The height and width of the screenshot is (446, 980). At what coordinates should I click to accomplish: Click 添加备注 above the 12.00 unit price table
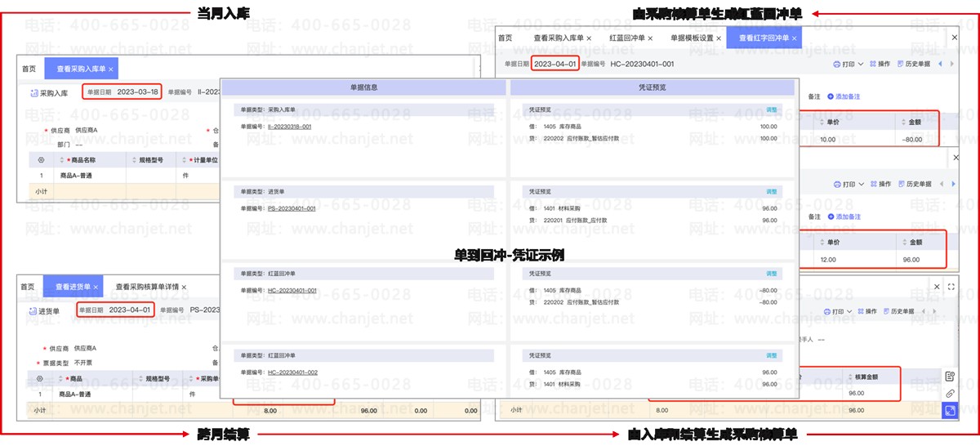844,216
